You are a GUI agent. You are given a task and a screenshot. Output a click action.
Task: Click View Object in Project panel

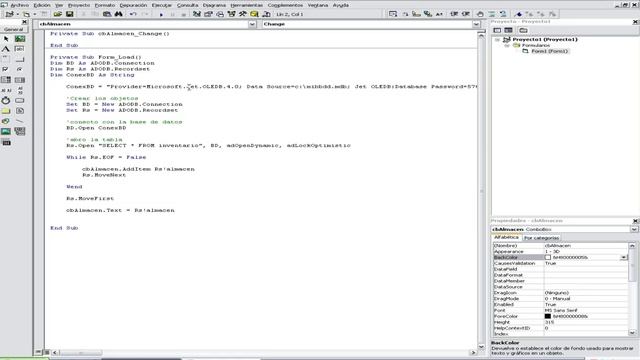tap(509, 30)
